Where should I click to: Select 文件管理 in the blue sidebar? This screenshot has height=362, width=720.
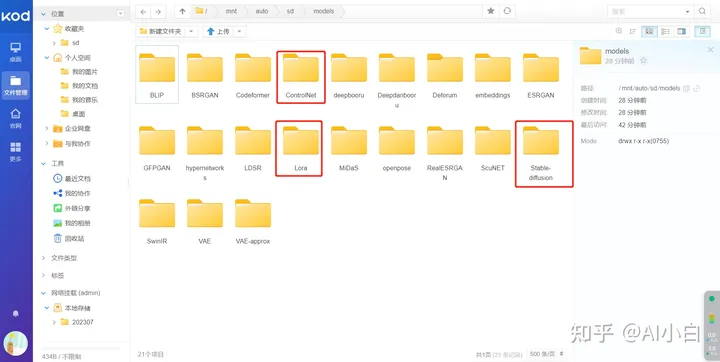[16, 85]
